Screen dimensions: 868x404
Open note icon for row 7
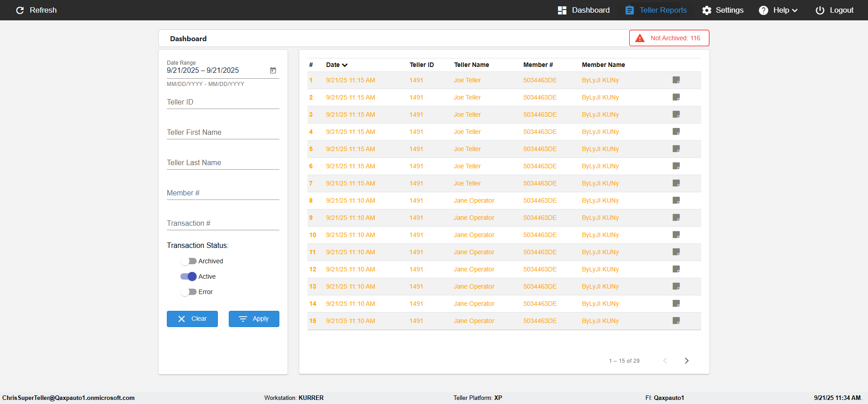pyautogui.click(x=676, y=183)
